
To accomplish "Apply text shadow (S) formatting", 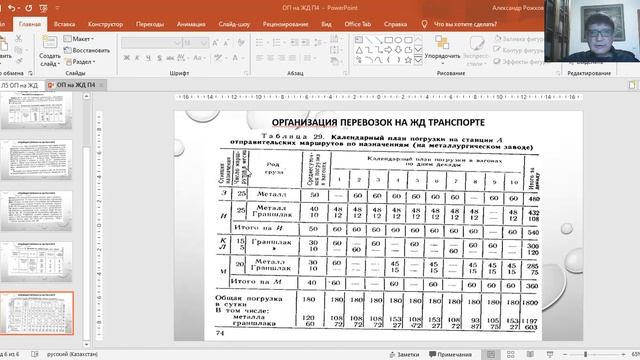I will 159,58.
